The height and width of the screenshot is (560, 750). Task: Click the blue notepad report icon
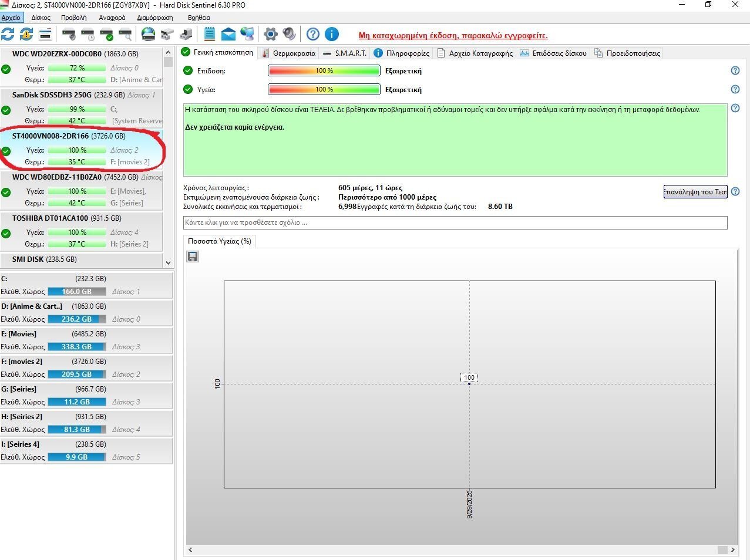[210, 34]
